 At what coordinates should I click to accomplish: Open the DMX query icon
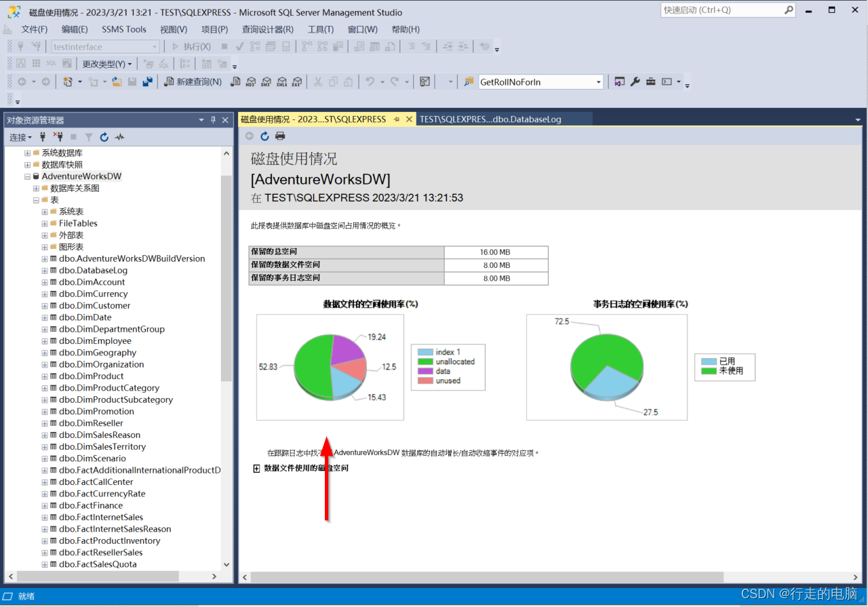pos(266,82)
